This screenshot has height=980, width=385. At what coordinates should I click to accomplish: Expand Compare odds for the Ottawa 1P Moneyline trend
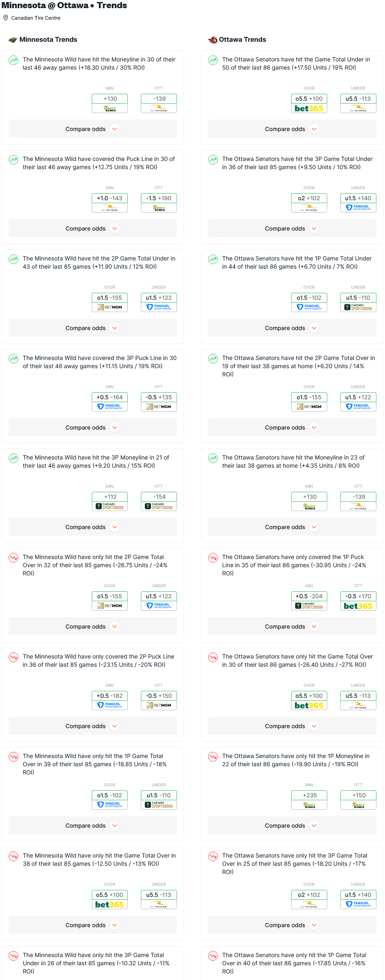292,826
